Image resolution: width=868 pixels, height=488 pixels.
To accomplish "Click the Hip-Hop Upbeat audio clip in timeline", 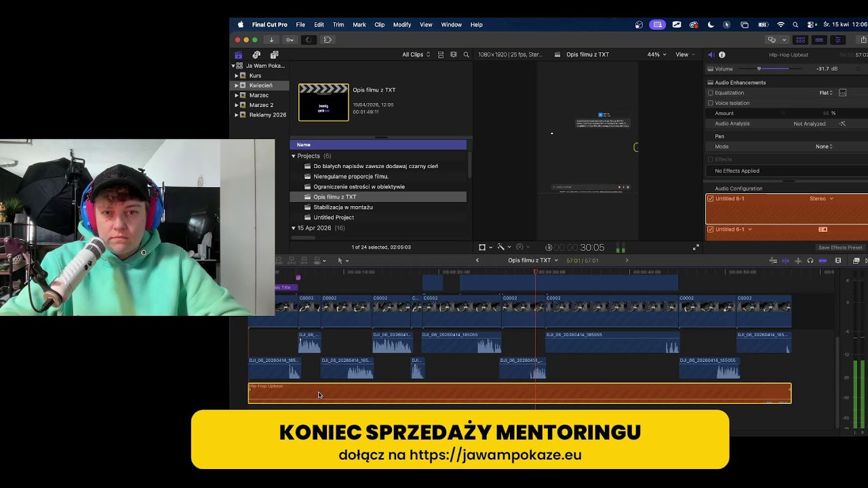I will [519, 393].
